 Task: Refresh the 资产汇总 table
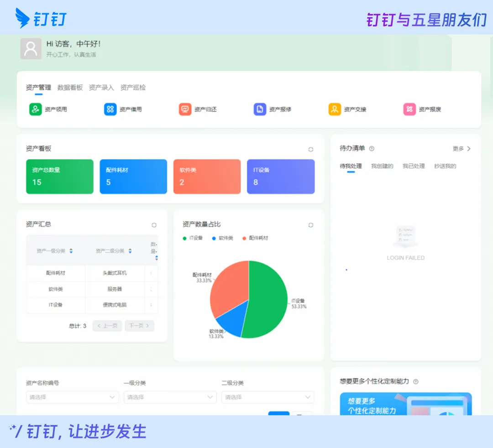coord(154,225)
